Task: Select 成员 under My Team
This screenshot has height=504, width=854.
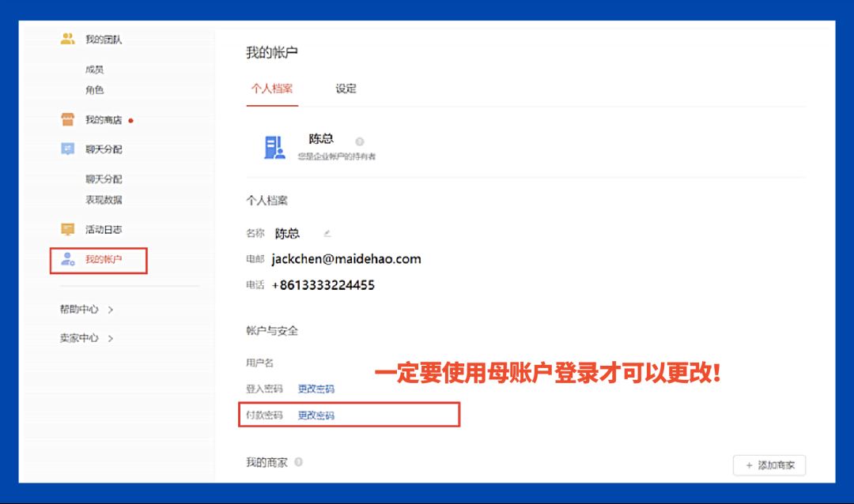Action: coord(94,70)
